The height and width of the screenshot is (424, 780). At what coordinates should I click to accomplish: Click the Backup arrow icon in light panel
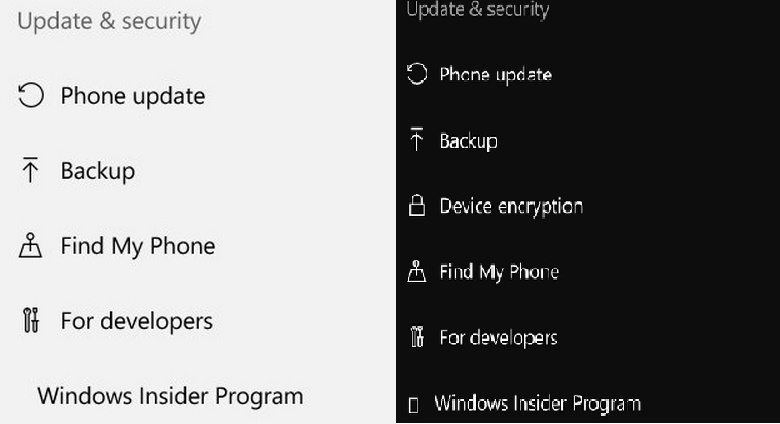coord(30,171)
